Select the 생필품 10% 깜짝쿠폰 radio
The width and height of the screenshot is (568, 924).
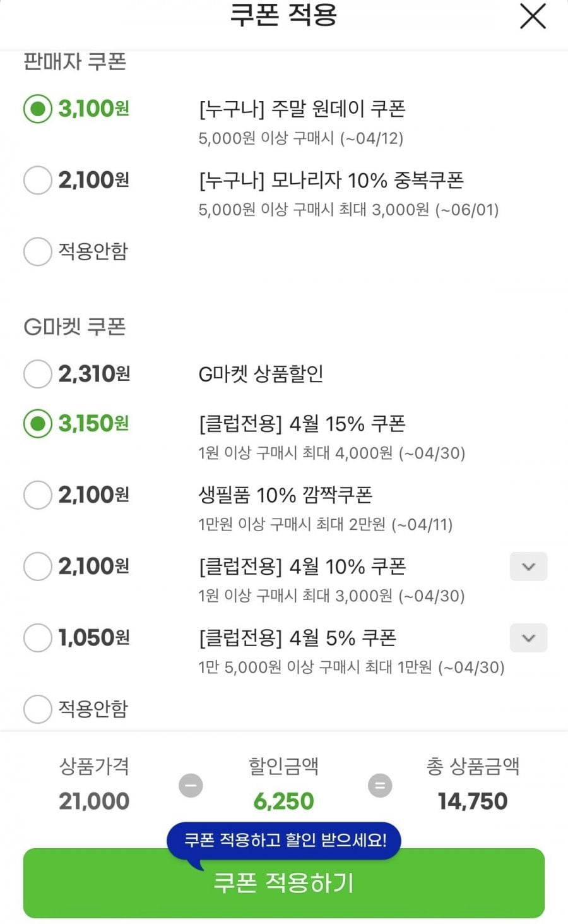click(x=37, y=495)
